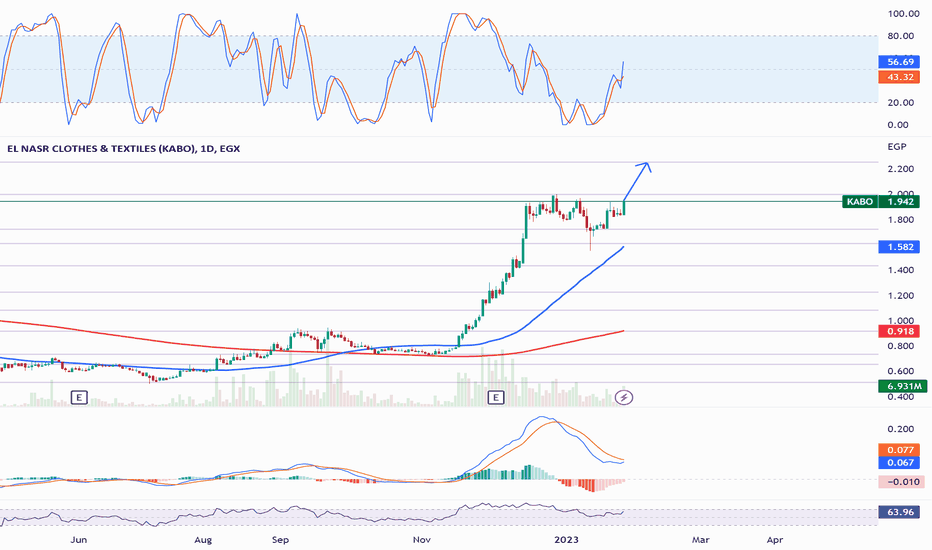Click the blue 0.067 MACD value label
Viewport: 932px width, 550px height.
click(900, 463)
